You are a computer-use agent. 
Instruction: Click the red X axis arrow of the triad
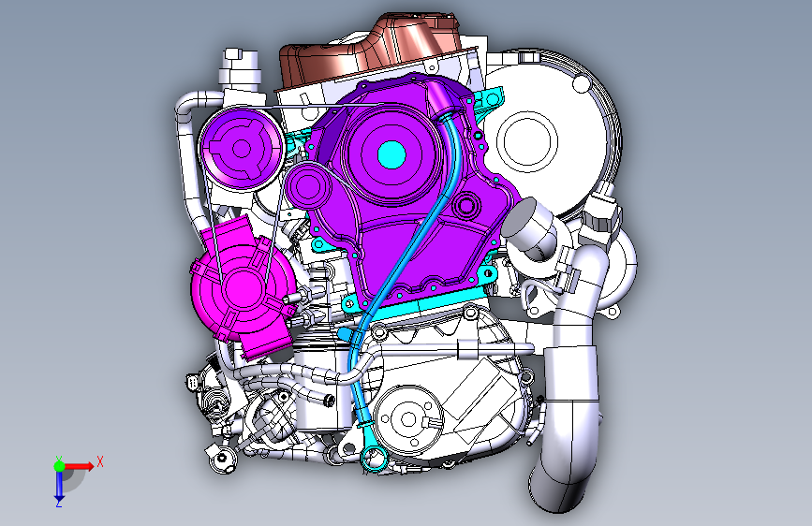[x=81, y=466]
